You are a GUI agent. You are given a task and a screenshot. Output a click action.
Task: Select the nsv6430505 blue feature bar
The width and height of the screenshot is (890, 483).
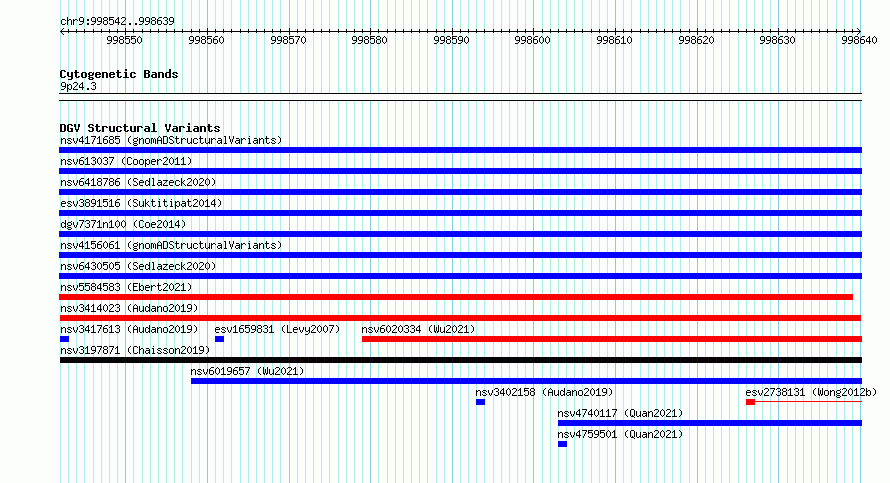point(460,276)
